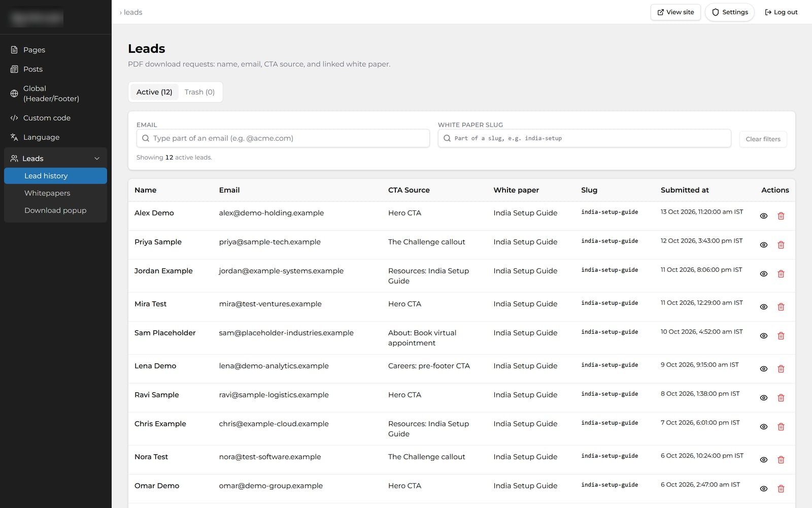
Task: View Mira Test lead details (eye icon)
Action: tap(763, 307)
